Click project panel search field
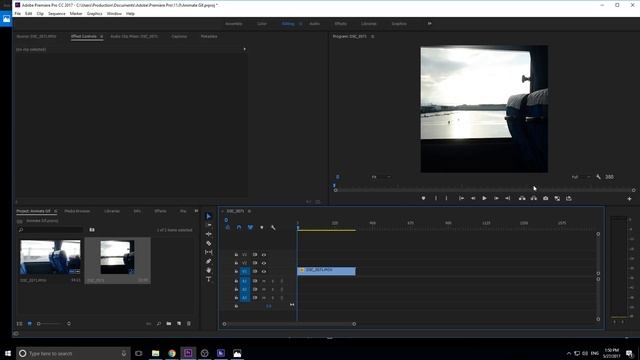Image resolution: width=640 pixels, height=360 pixels. 51,230
